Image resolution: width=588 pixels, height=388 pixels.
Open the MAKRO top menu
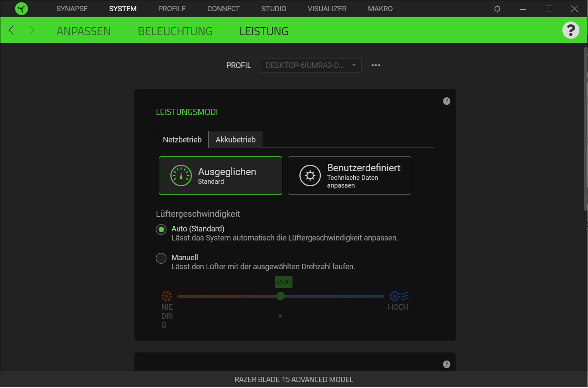[x=380, y=9]
